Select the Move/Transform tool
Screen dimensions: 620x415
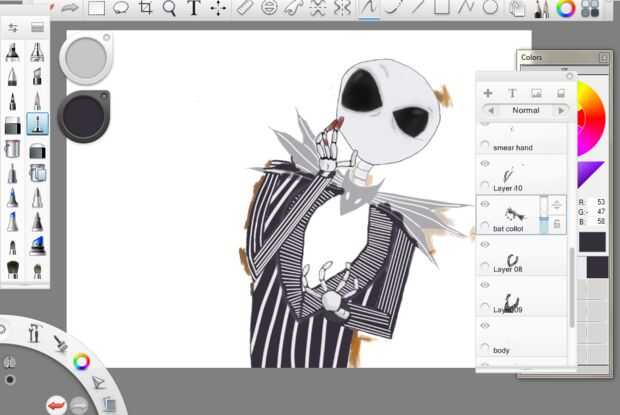coord(218,8)
